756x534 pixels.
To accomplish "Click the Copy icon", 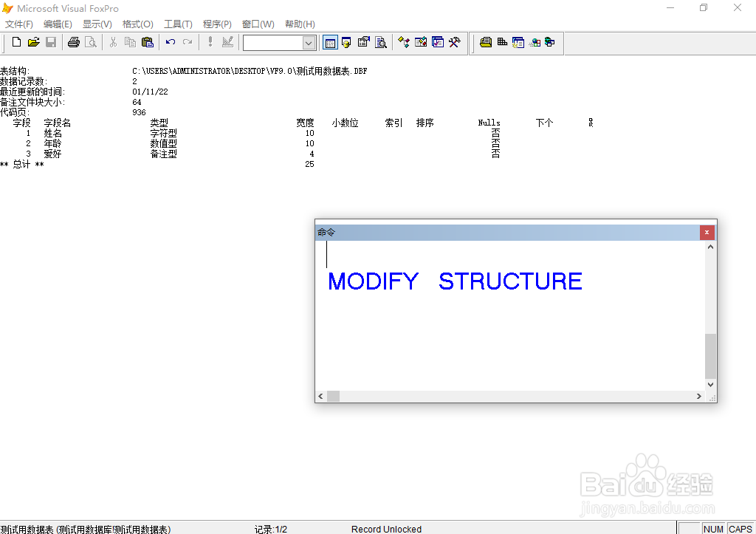I will click(130, 42).
